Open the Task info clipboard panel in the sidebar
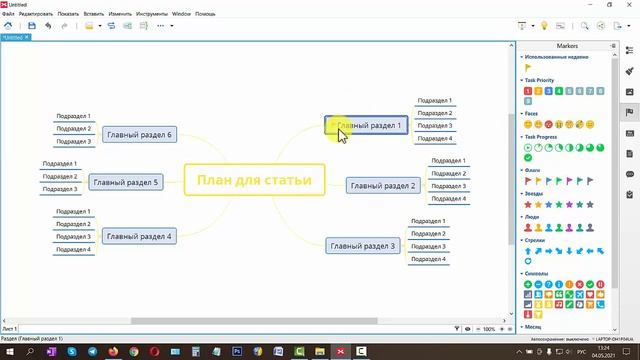The width and height of the screenshot is (640, 360). point(630,195)
